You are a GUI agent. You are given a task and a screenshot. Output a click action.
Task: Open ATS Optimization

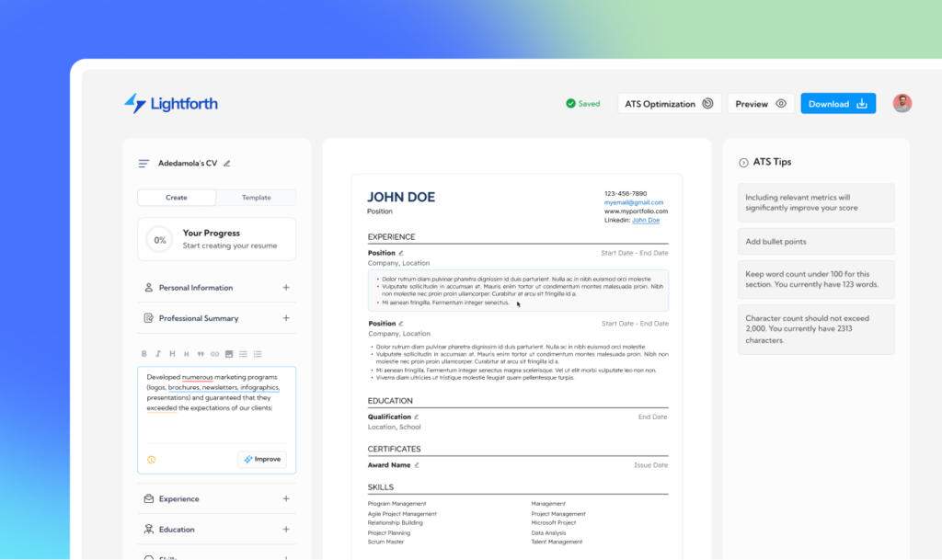tap(669, 104)
